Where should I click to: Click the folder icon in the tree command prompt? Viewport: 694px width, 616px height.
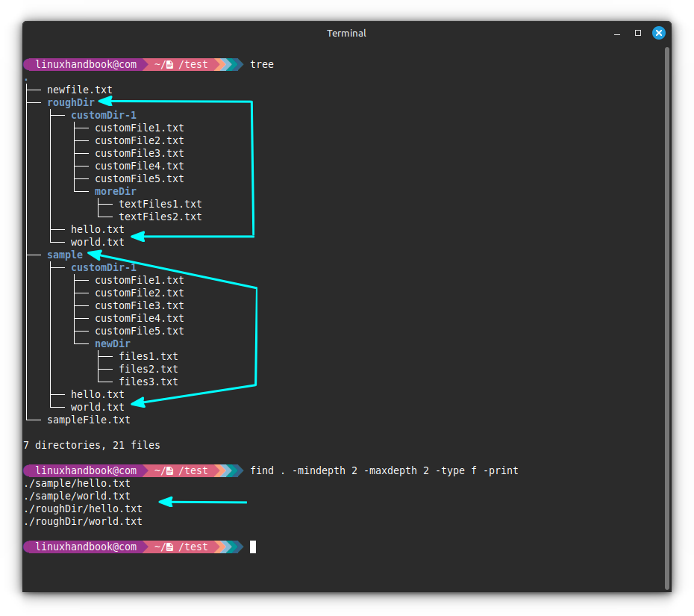pos(170,65)
